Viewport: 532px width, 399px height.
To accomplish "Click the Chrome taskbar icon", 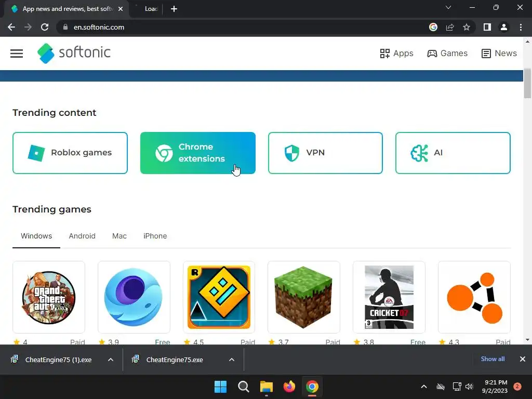I will tap(312, 387).
